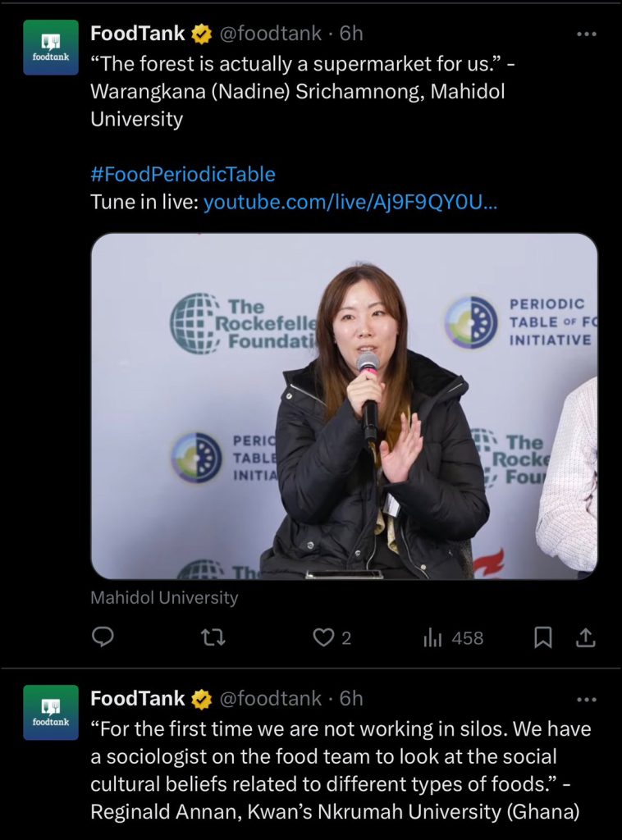Open more options on second tweet
Viewport: 622px width, 840px height.
click(x=586, y=700)
